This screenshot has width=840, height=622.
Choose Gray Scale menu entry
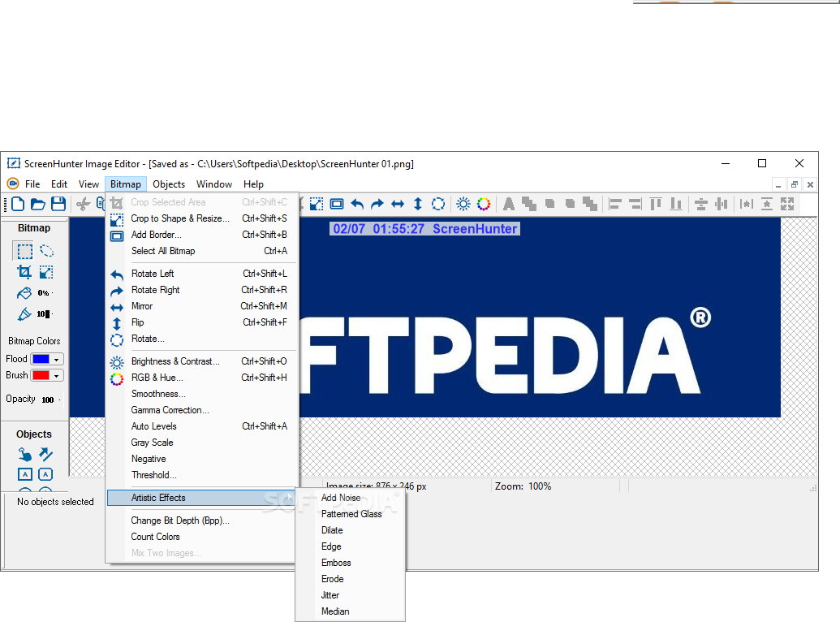pos(203,443)
